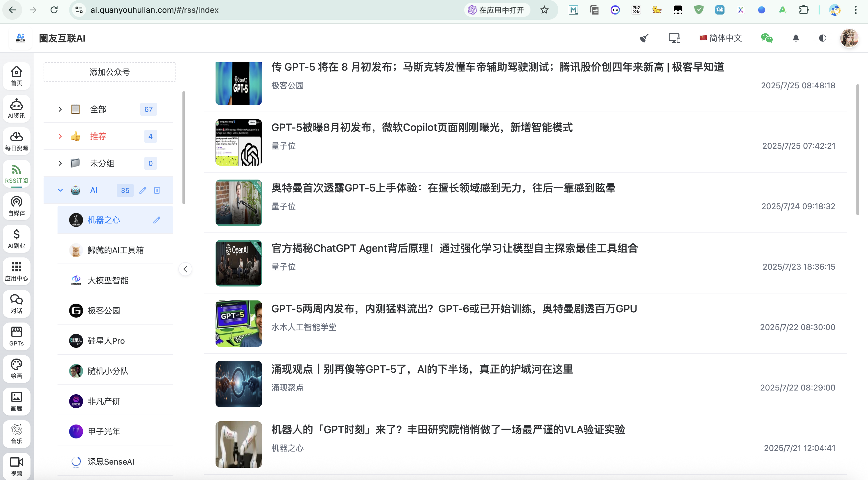Open 应用中心 grid sidebar icon
The image size is (868, 480).
pyautogui.click(x=17, y=271)
